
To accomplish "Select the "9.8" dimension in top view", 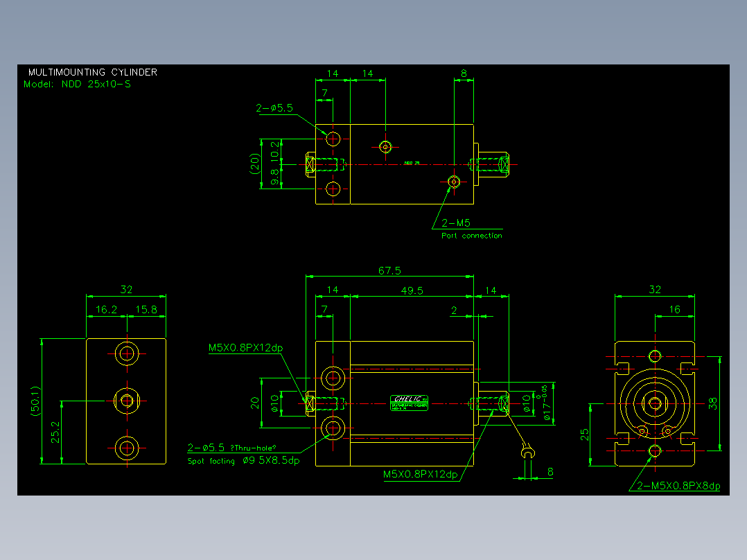I will click(275, 177).
